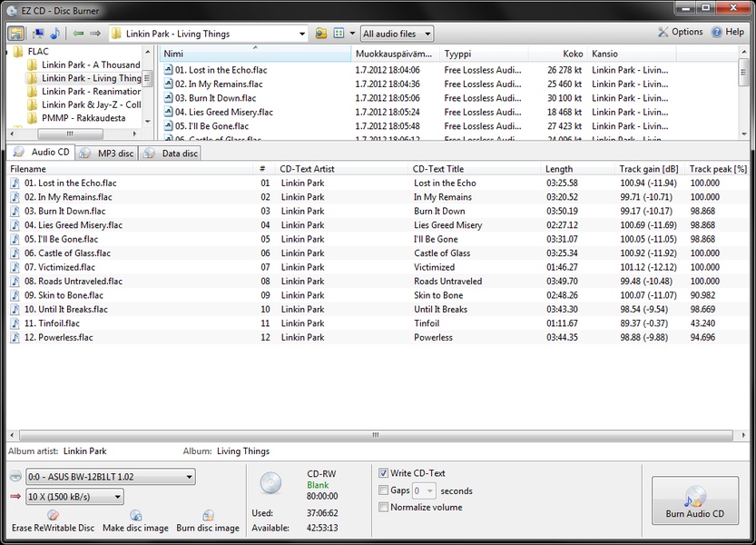The image size is (756, 545).
Task: Click the music folder note icon
Action: (x=54, y=34)
